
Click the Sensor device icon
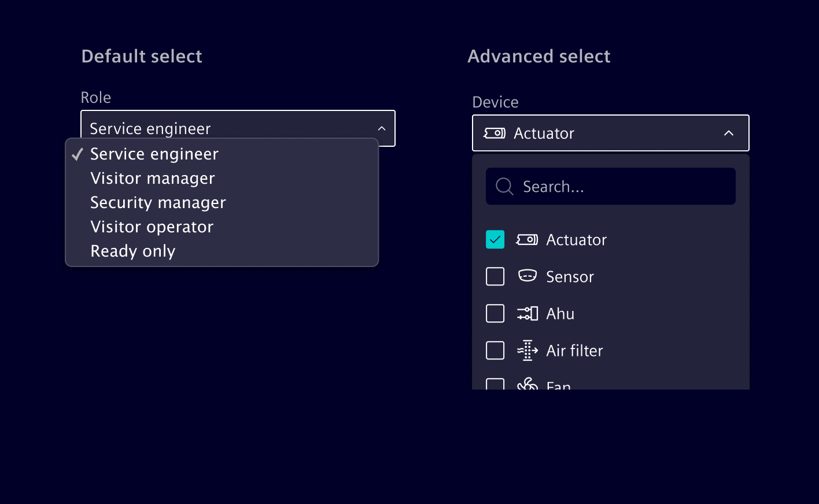tap(527, 276)
